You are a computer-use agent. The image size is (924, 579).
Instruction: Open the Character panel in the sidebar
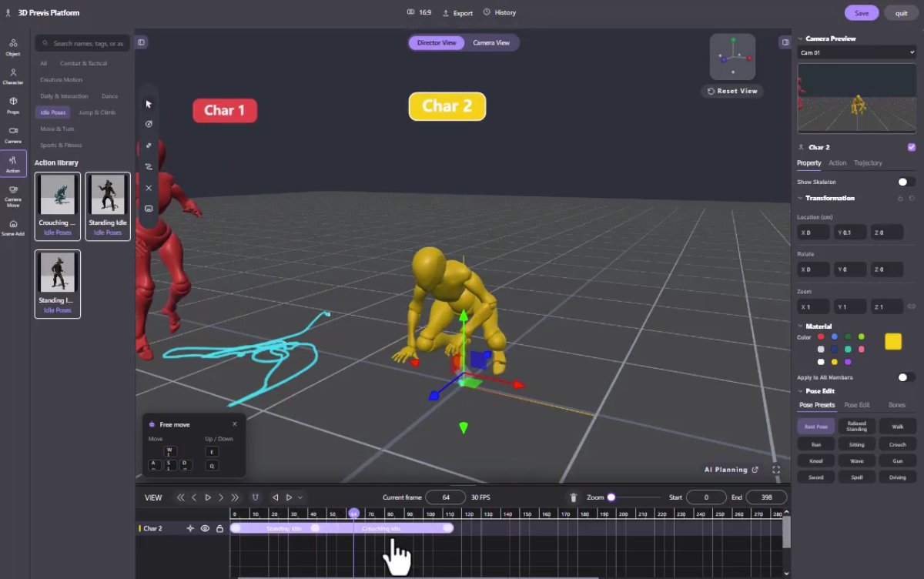[13, 76]
